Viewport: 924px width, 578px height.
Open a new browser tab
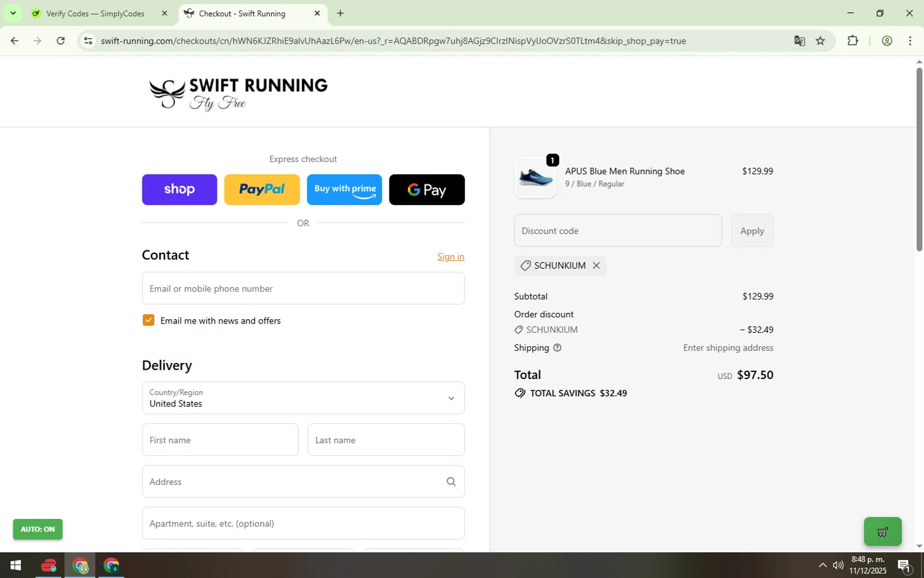340,13
